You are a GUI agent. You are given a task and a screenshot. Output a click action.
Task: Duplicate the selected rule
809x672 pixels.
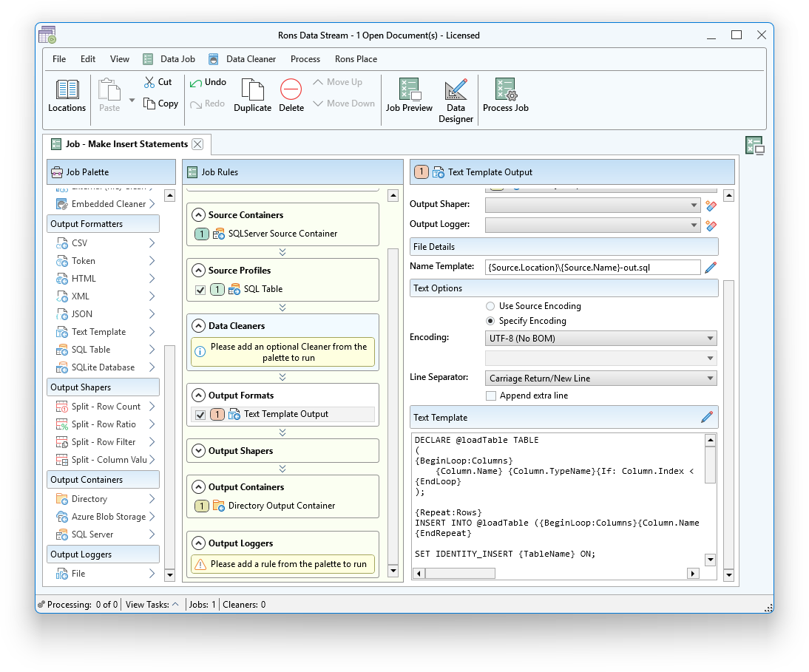tap(252, 96)
